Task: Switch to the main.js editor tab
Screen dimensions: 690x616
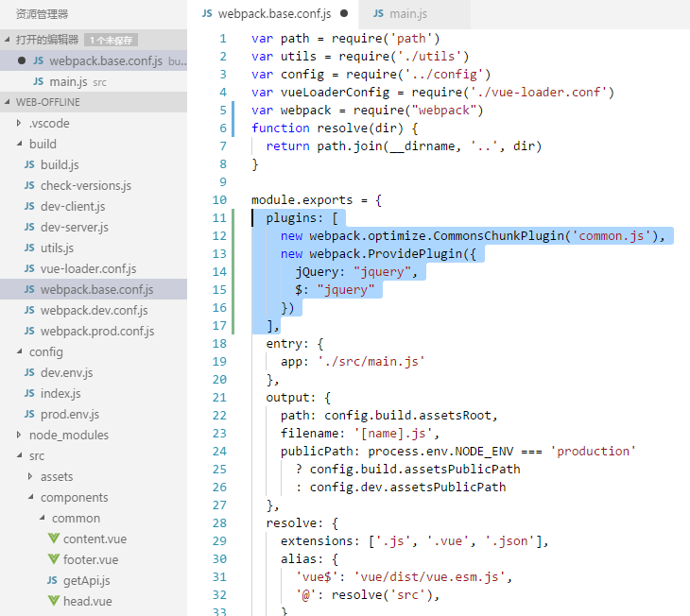Action: [414, 14]
